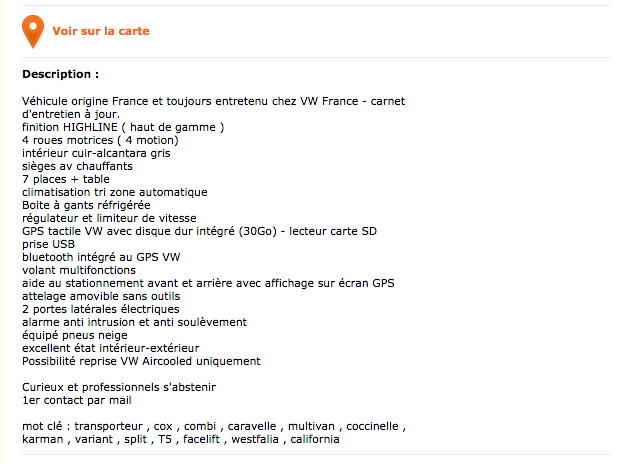Click the '4 roues motrices' line
The height and width of the screenshot is (464, 626).
point(100,140)
